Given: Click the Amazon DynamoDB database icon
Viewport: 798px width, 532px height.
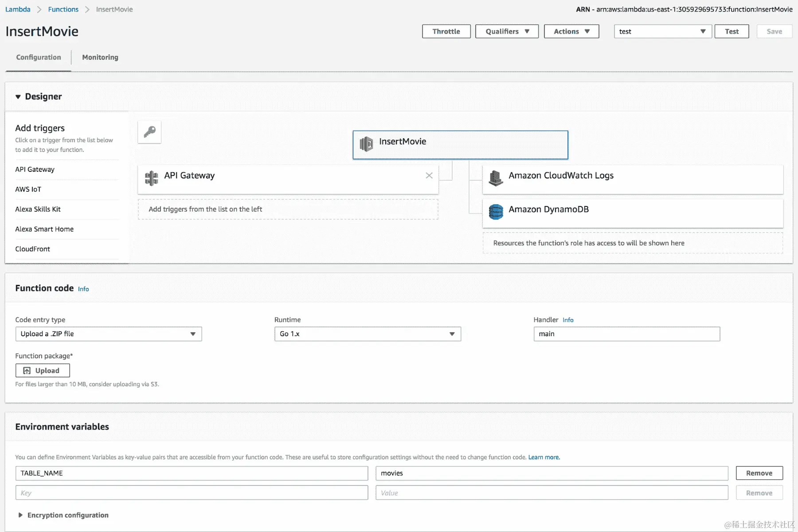Looking at the screenshot, I should [496, 212].
